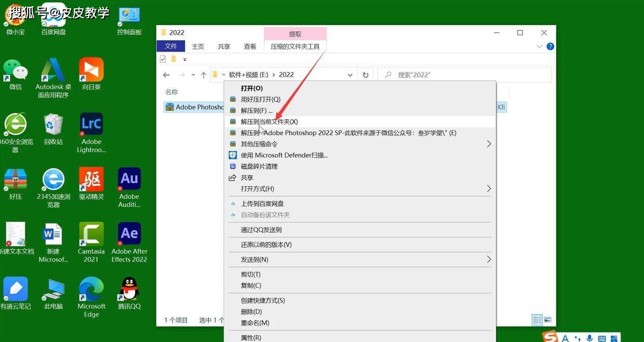
Task: Switch to details view in status bar
Action: (538, 320)
